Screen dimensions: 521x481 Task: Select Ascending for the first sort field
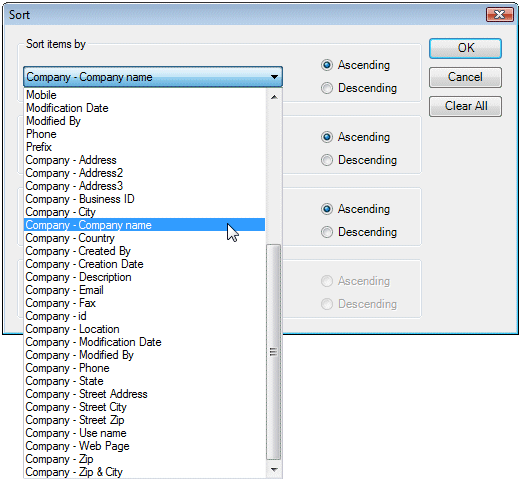355,65
